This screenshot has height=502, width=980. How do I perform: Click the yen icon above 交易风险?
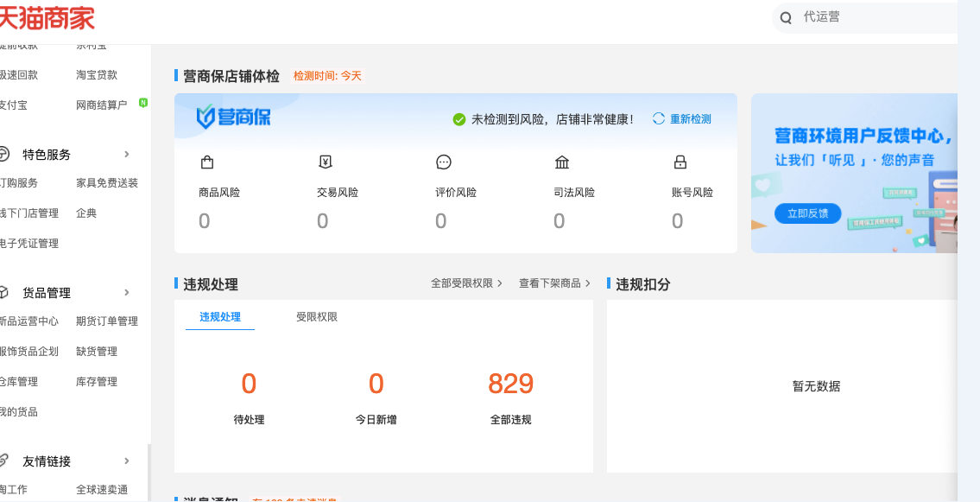[x=325, y=162]
